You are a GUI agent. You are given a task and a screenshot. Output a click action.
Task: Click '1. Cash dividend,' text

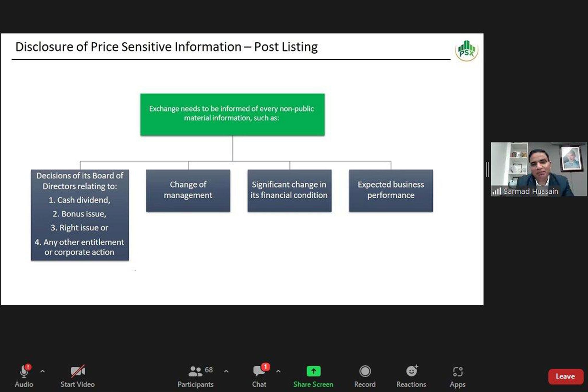coord(79,200)
